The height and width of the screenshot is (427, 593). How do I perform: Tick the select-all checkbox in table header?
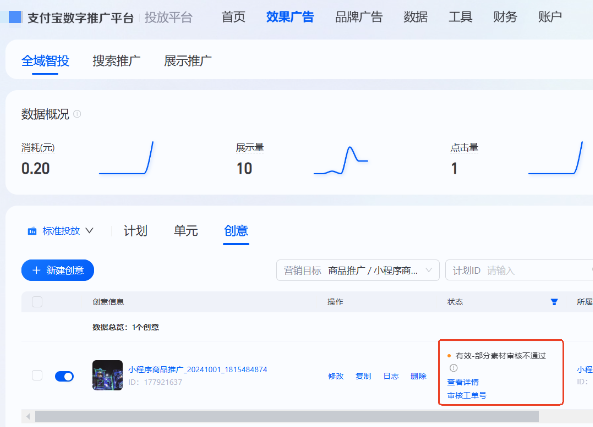[37, 302]
